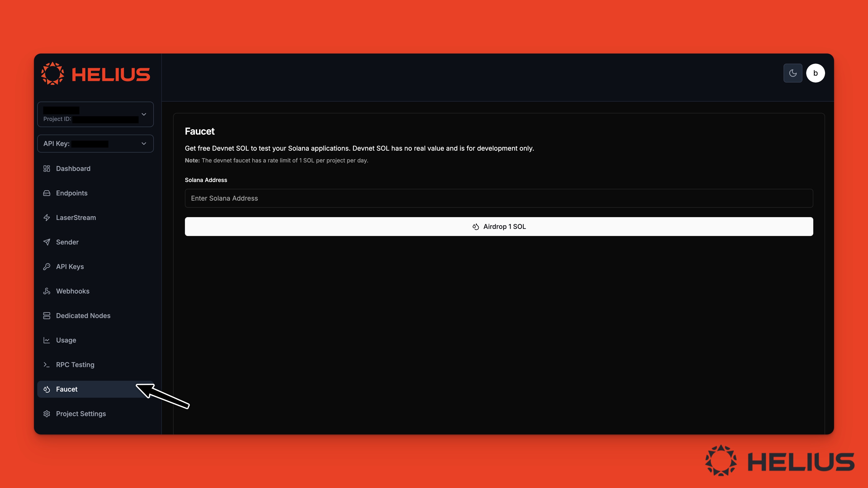Image resolution: width=868 pixels, height=488 pixels.
Task: Click the LaserStream lightning bolt icon
Action: (46, 218)
